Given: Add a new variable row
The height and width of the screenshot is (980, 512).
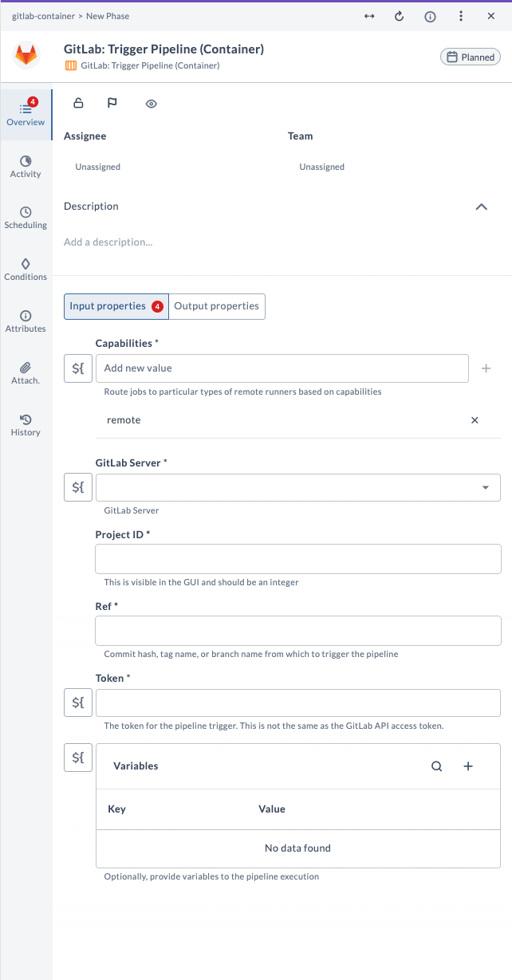Looking at the screenshot, I should coord(468,766).
